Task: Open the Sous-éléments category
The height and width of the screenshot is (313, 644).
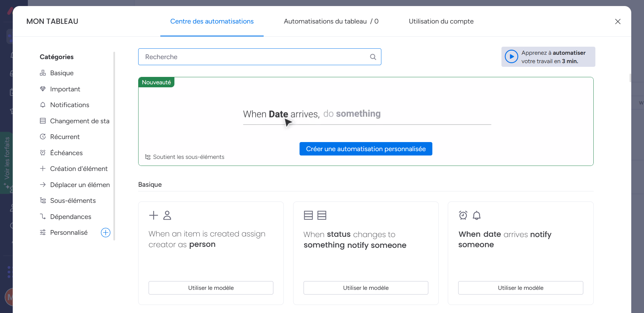Action: click(72, 200)
